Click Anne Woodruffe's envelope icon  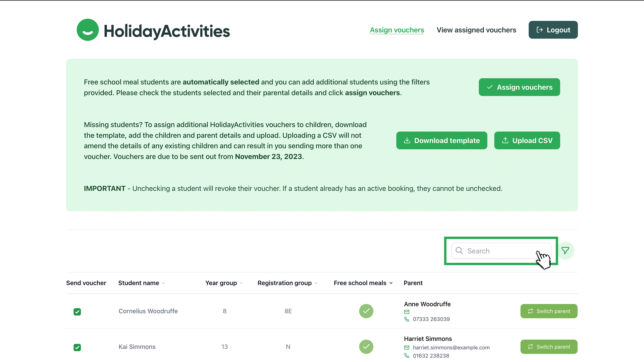(407, 312)
